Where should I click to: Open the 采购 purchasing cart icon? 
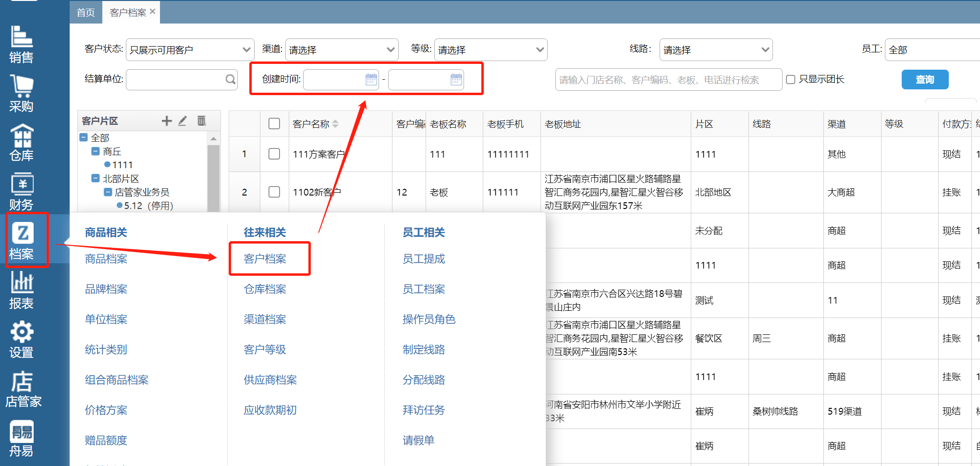coord(22,94)
